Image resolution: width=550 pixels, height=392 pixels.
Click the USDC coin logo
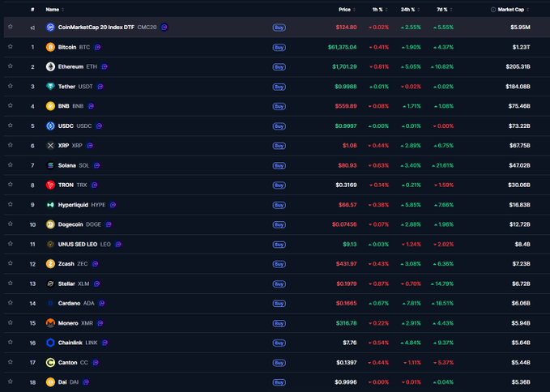point(50,126)
